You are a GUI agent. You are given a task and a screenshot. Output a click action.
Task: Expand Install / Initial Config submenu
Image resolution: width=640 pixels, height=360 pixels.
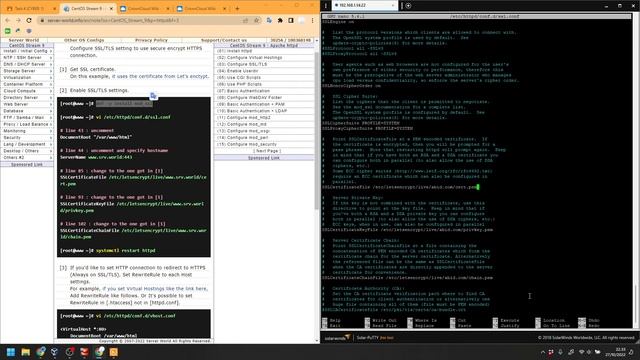click(27, 51)
